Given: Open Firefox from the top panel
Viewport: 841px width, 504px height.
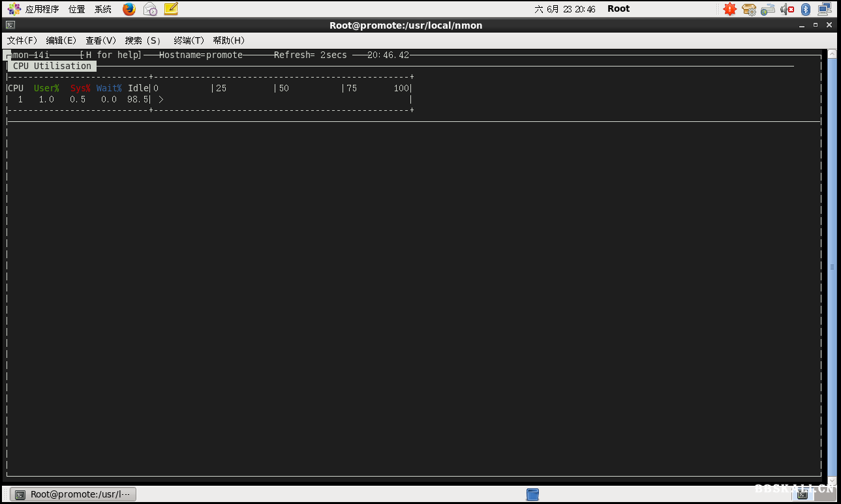Looking at the screenshot, I should point(129,8).
